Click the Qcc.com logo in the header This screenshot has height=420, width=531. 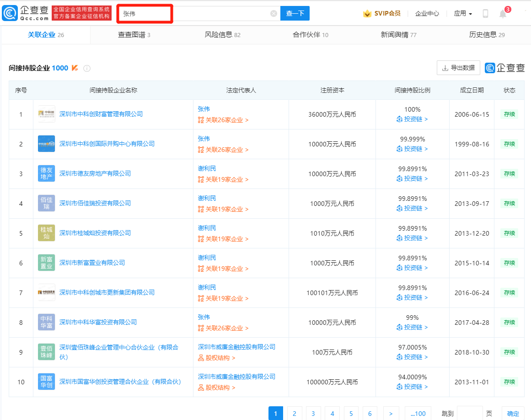pyautogui.click(x=26, y=13)
